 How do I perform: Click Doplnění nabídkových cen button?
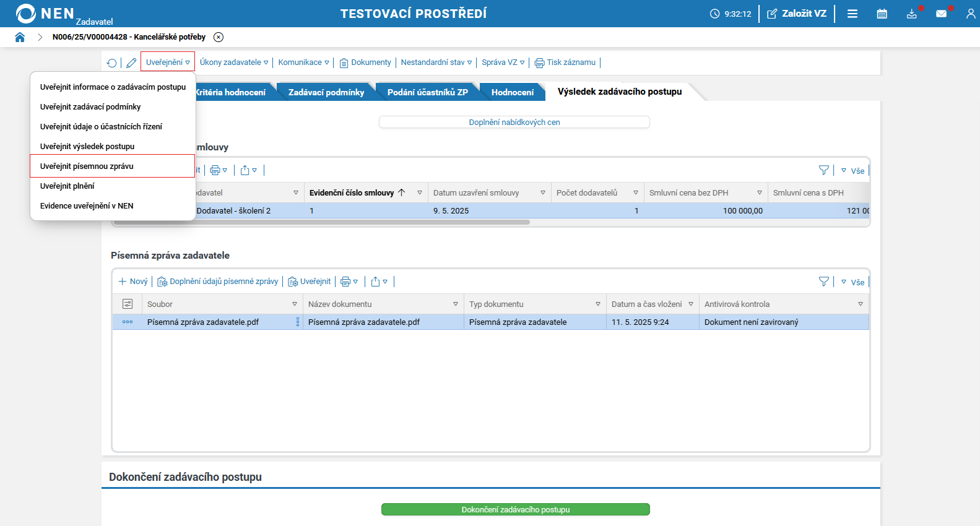(x=514, y=122)
